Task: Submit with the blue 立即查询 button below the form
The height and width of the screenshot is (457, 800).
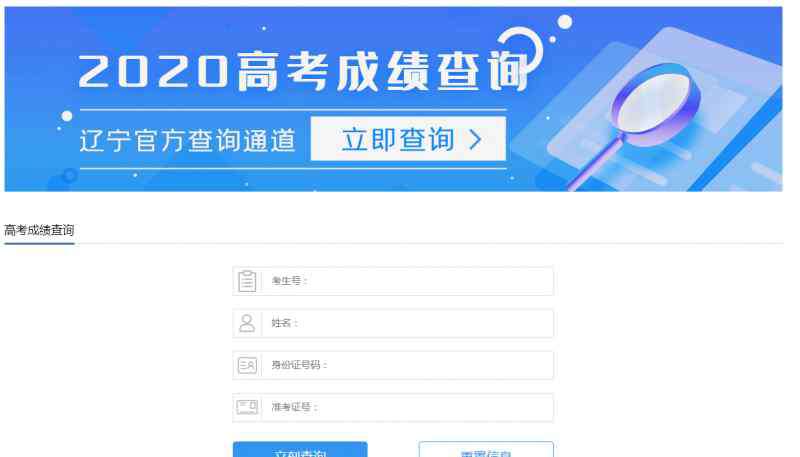Action: point(300,449)
